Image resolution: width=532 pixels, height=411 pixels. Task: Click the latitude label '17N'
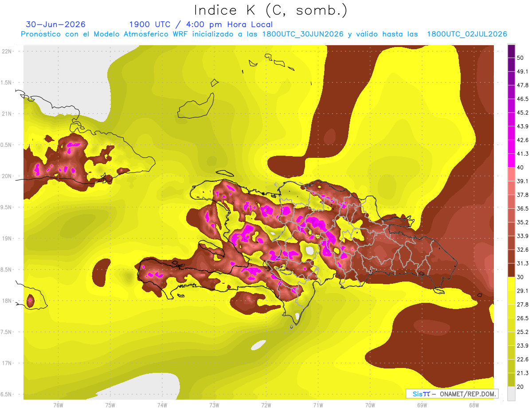coord(7,363)
